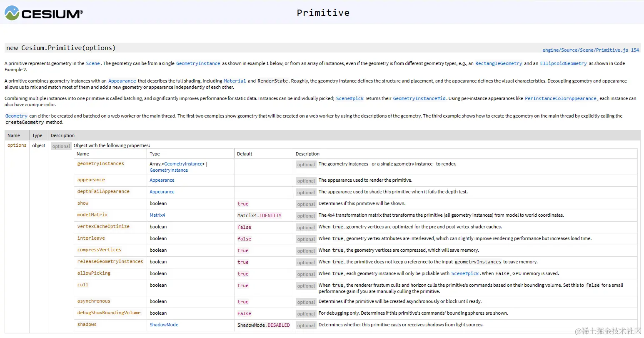Image resolution: width=644 pixels, height=338 pixels.
Task: Open ShadowMode type link
Action: (164, 325)
